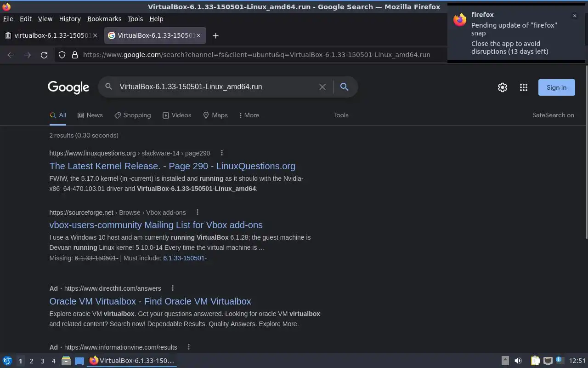The height and width of the screenshot is (368, 588).
Task: Open Oracle VM Virtualbox ad link
Action: (x=150, y=301)
